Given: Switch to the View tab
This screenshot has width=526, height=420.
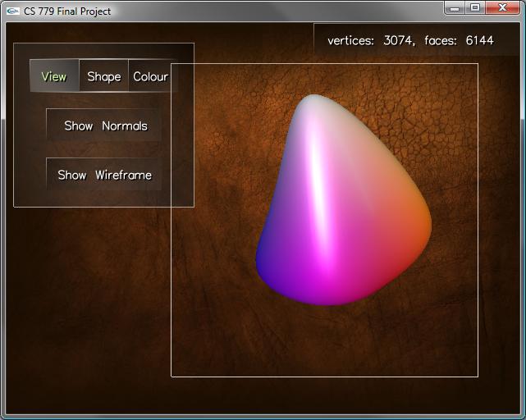Looking at the screenshot, I should click(x=54, y=76).
